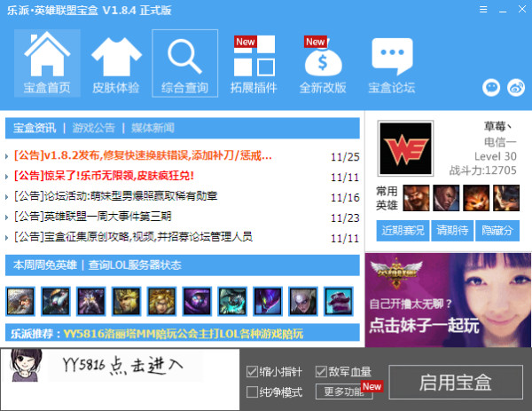Viewport: 532px width, 411px height.
Task: Expand the 更多功能 options button
Action: pos(343,391)
